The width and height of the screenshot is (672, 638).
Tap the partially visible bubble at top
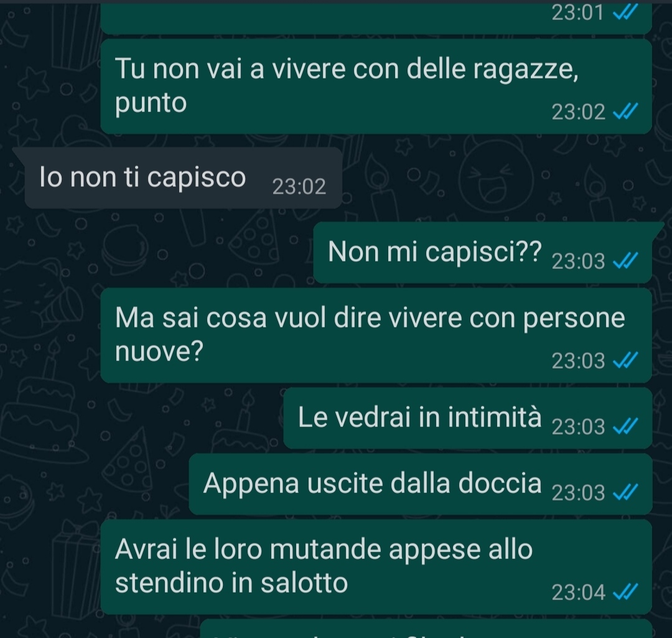click(376, 19)
